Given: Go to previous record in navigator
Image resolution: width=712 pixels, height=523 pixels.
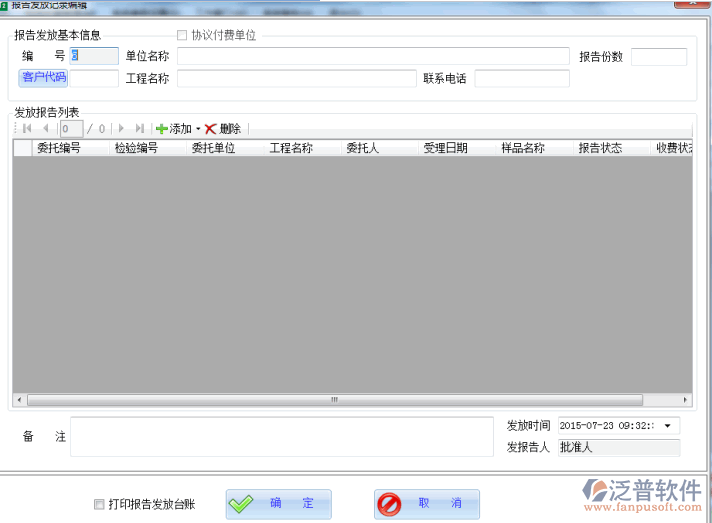Looking at the screenshot, I should 45,129.
